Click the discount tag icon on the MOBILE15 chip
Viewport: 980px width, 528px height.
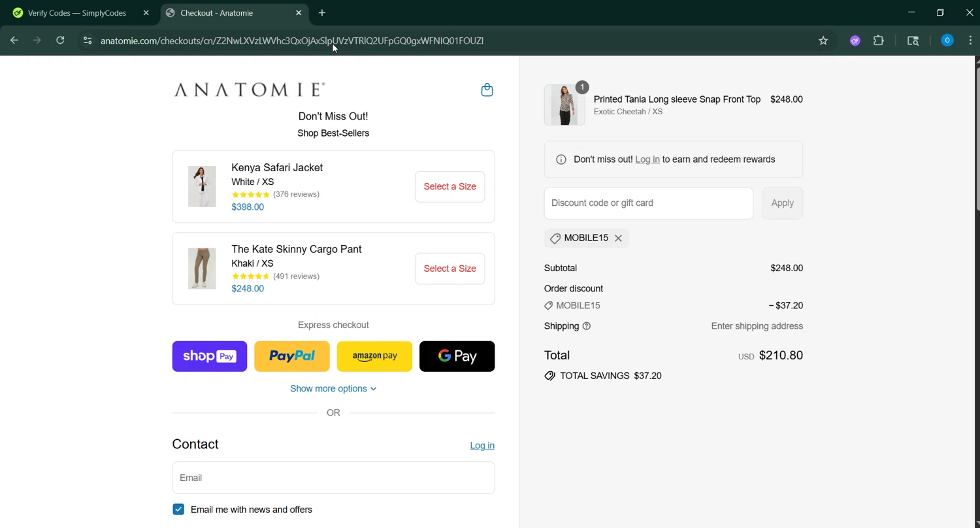coord(555,239)
